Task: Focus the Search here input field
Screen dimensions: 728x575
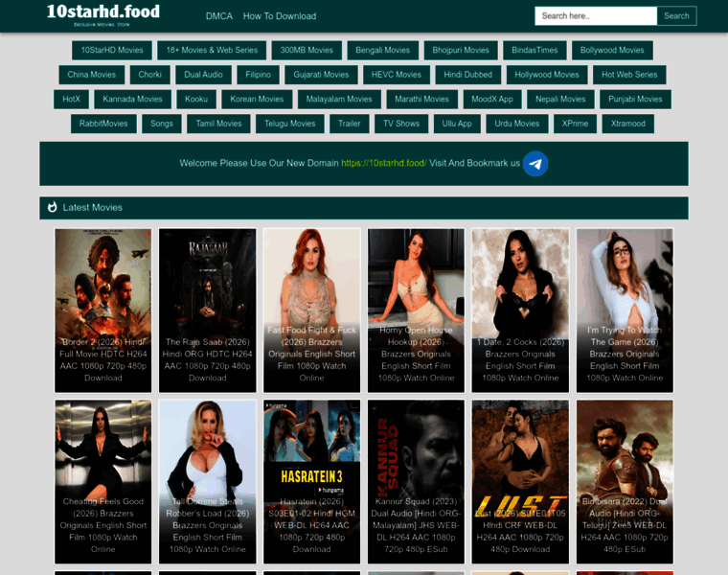Action: (x=596, y=15)
